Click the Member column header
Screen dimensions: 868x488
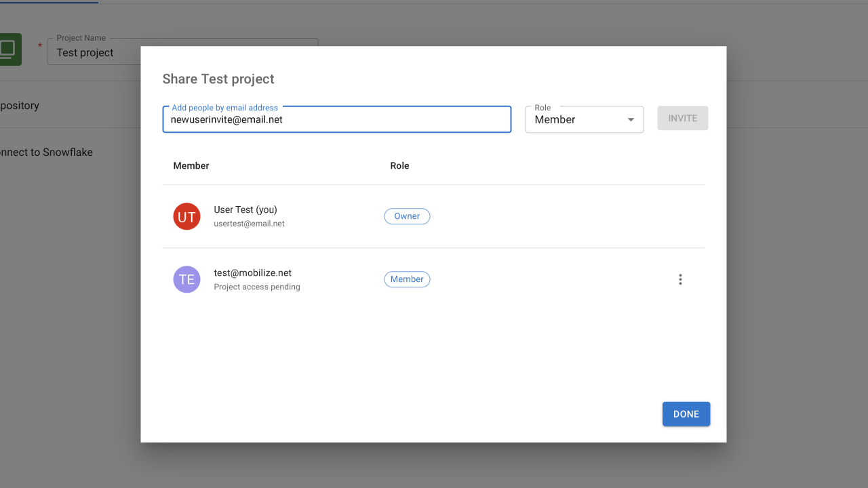191,166
